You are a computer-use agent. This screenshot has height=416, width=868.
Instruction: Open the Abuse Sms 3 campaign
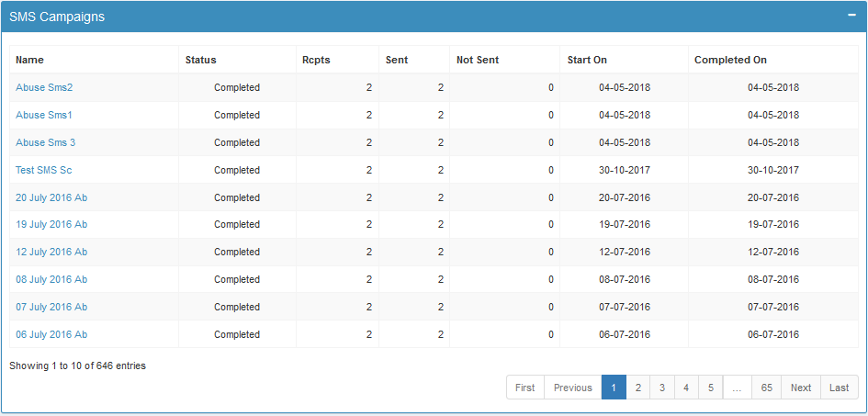coord(46,143)
